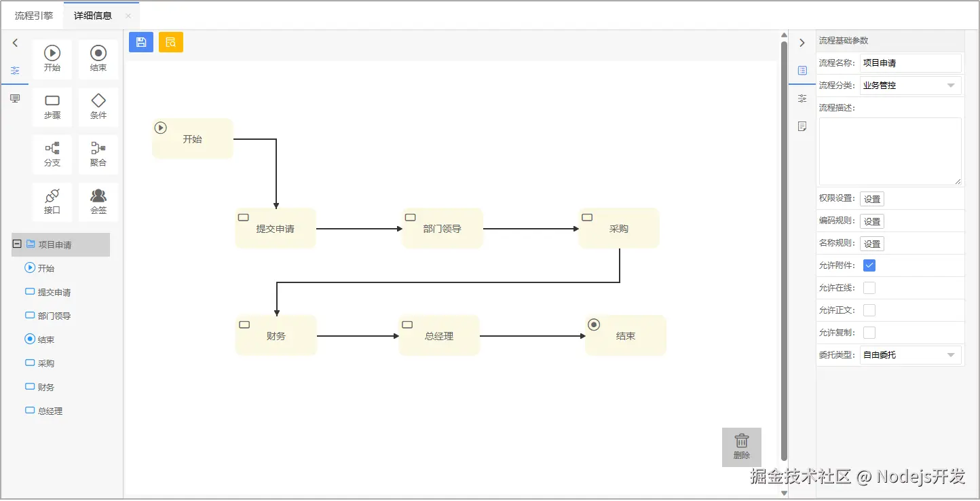Click the blue save icon button
The image size is (980, 501).
[x=140, y=42]
